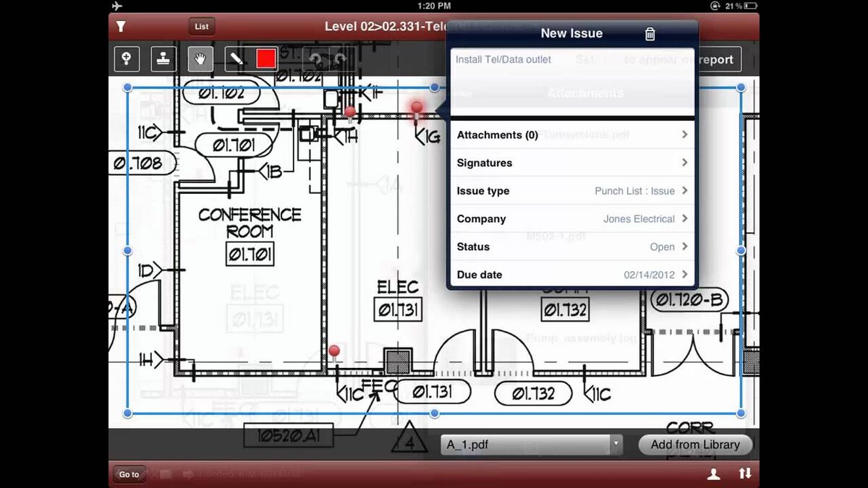The height and width of the screenshot is (488, 868).
Task: Tap the Go to button
Action: [x=129, y=474]
